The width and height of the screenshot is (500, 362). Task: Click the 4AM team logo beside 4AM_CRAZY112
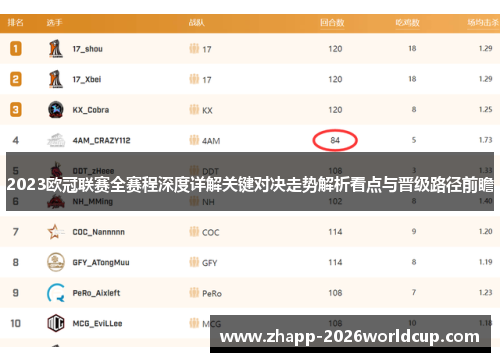[56, 140]
